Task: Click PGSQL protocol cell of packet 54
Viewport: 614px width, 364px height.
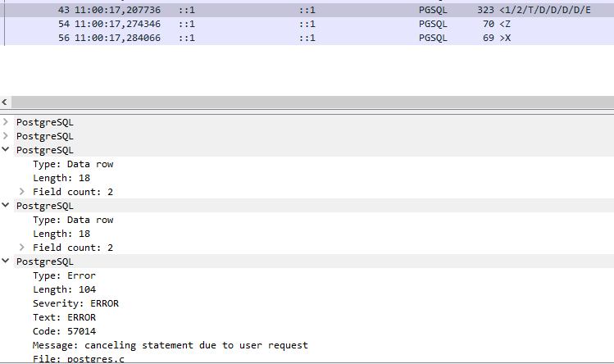Action: click(433, 25)
